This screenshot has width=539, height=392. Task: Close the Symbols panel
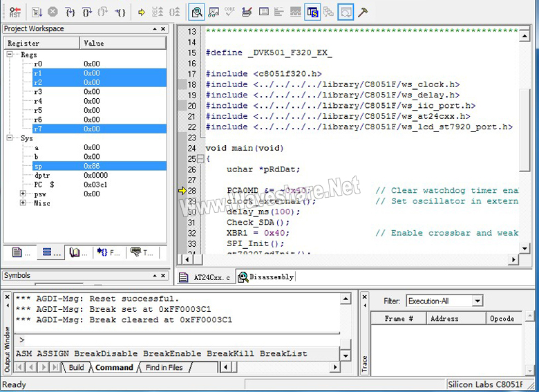(163, 275)
